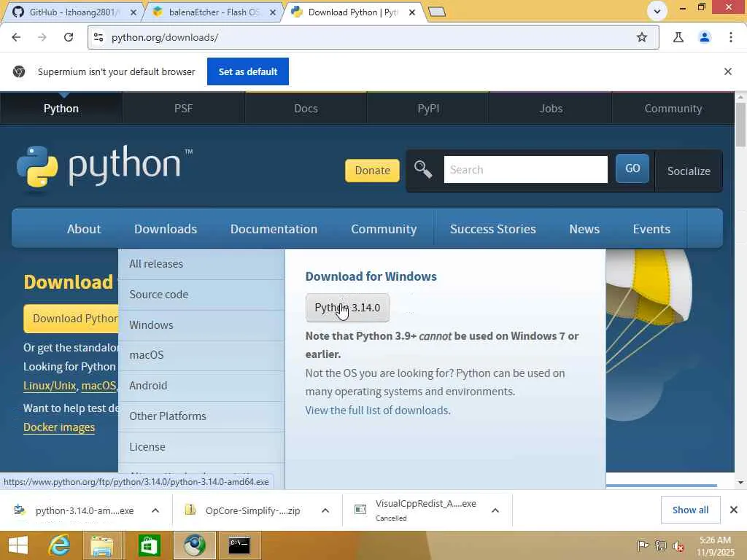Screen dimensions: 747x560
Task: Open the Events main menu
Action: click(x=651, y=229)
